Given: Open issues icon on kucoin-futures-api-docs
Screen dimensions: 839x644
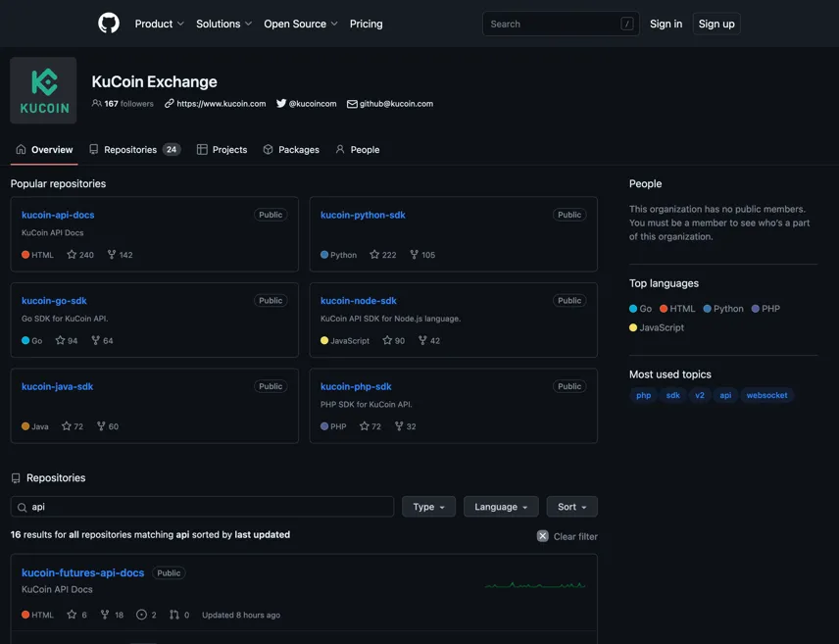Looking at the screenshot, I should [x=141, y=615].
